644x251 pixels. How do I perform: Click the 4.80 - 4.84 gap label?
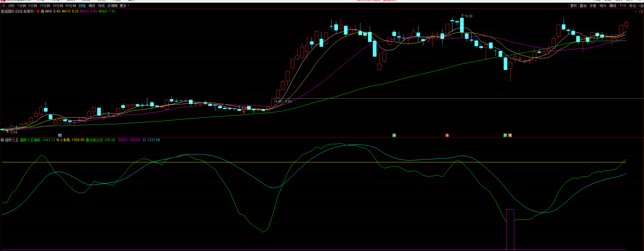point(283,101)
